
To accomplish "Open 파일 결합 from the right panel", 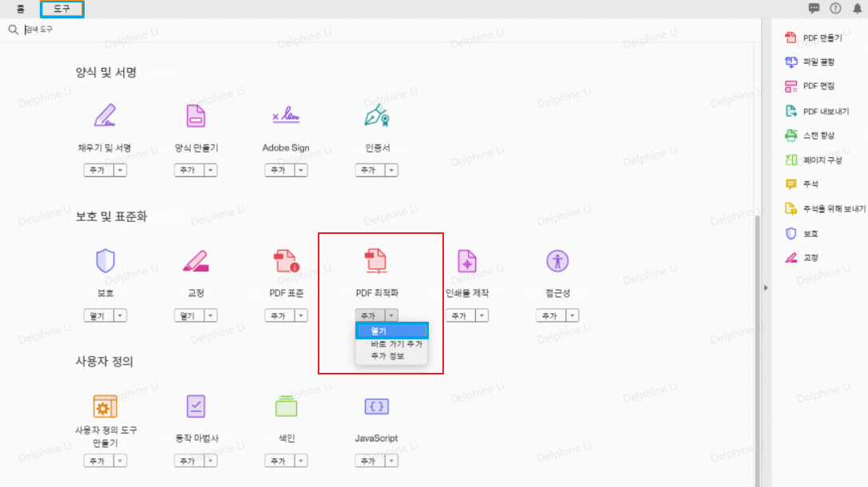I will pyautogui.click(x=823, y=61).
